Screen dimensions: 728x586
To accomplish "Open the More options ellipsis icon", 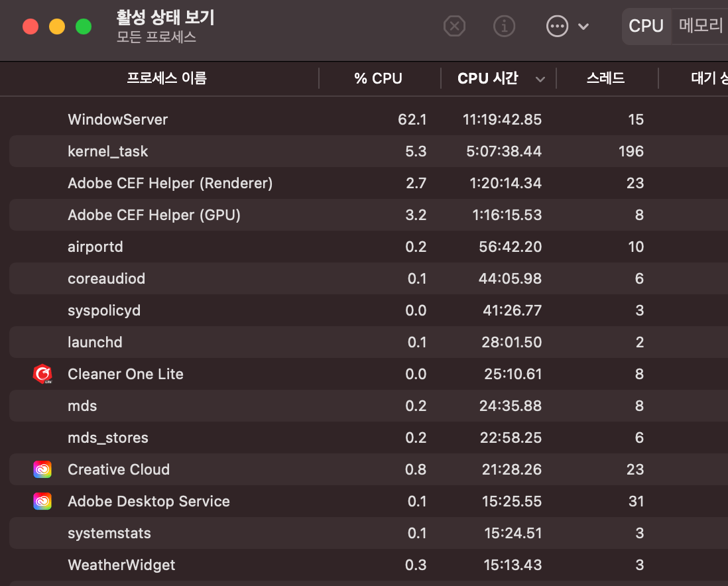I will [557, 27].
